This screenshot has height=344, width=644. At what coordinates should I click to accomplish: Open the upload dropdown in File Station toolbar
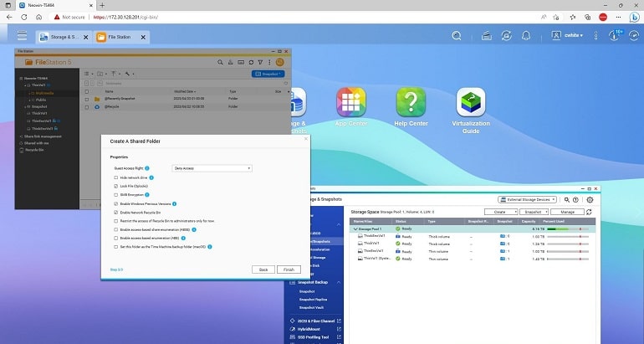tap(115, 74)
